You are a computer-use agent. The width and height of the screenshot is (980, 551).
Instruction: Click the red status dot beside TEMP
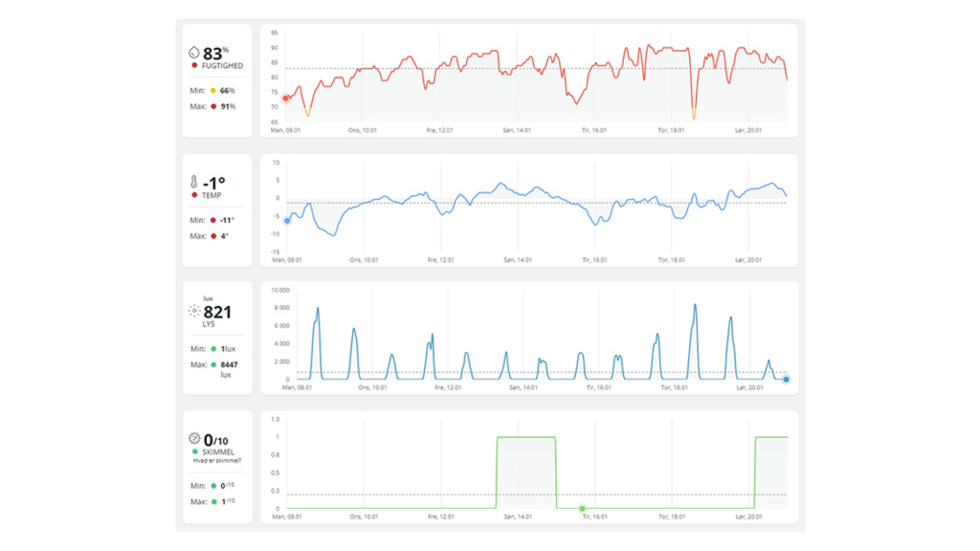pos(195,195)
